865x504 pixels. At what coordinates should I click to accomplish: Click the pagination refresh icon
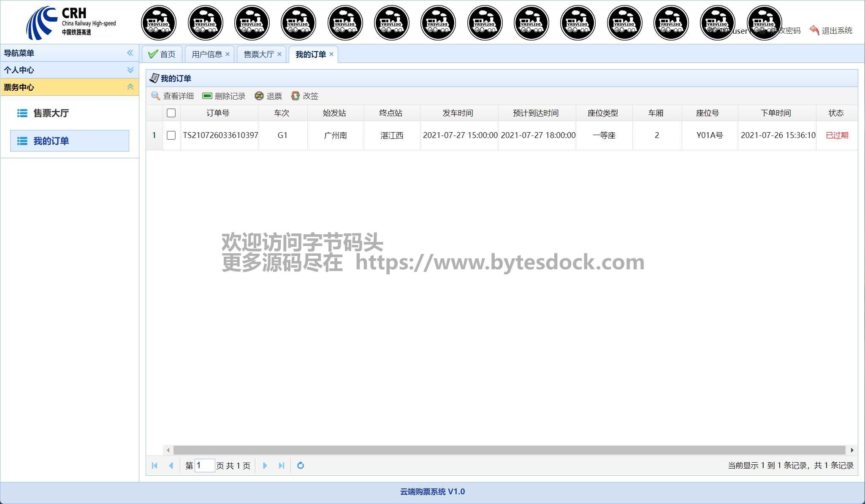click(301, 465)
